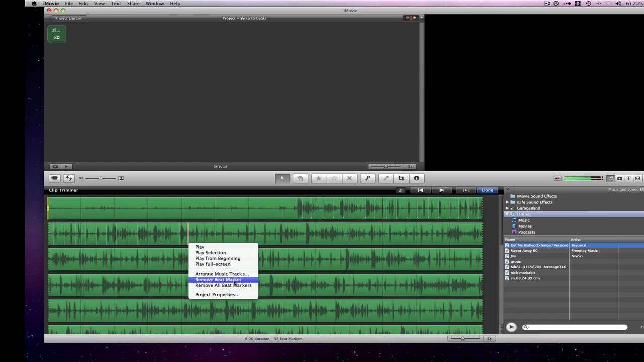Click the voiceover microphone tool
This screenshot has height=362, width=644.
click(386, 178)
